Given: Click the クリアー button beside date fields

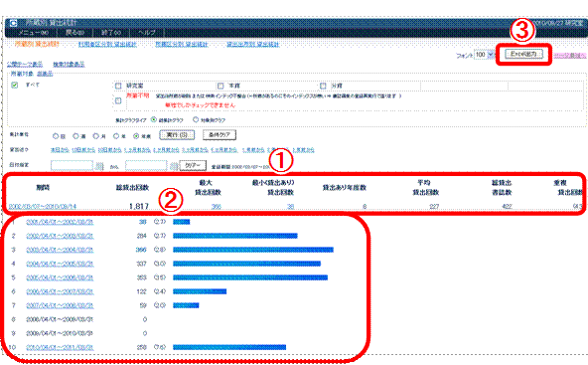Looking at the screenshot, I should (x=193, y=166).
